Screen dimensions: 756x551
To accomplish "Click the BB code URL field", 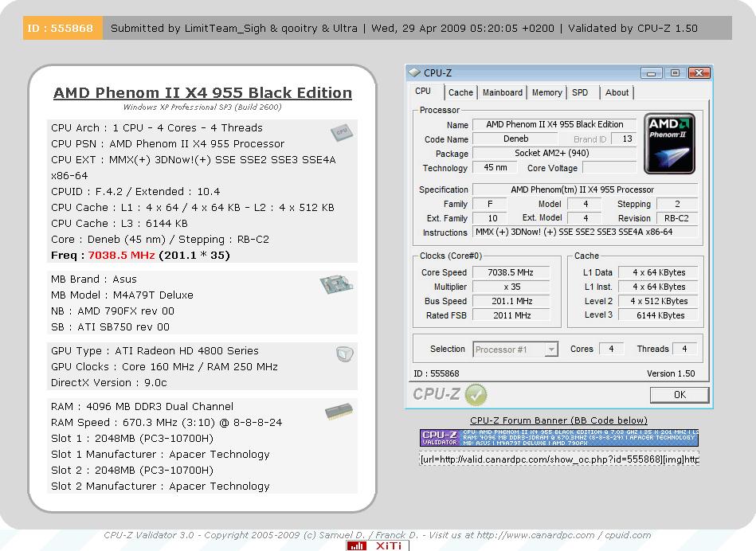I will pos(558,459).
